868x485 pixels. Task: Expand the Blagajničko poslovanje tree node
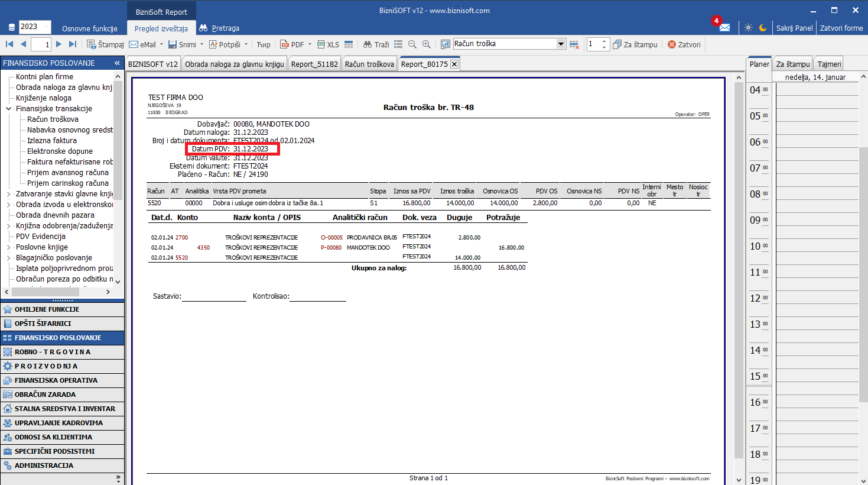(8, 258)
